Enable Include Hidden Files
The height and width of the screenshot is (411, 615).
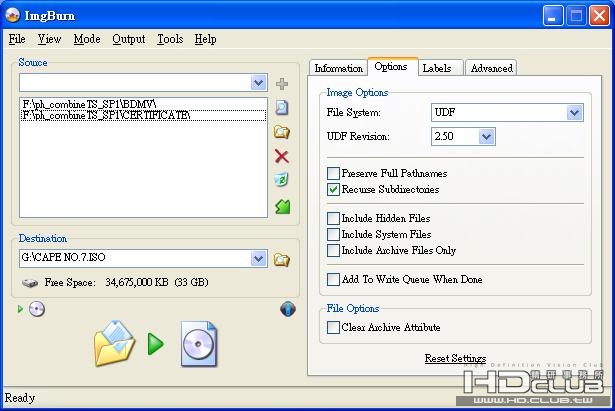pos(333,218)
